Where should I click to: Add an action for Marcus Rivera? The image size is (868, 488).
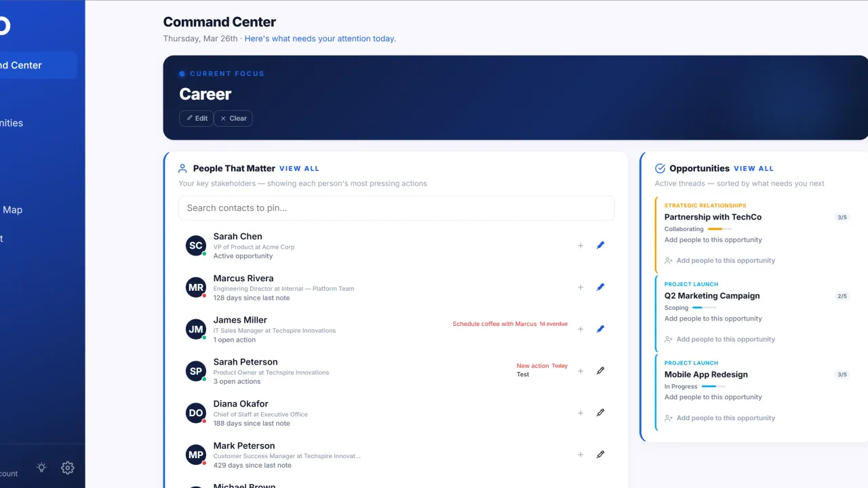pos(580,288)
